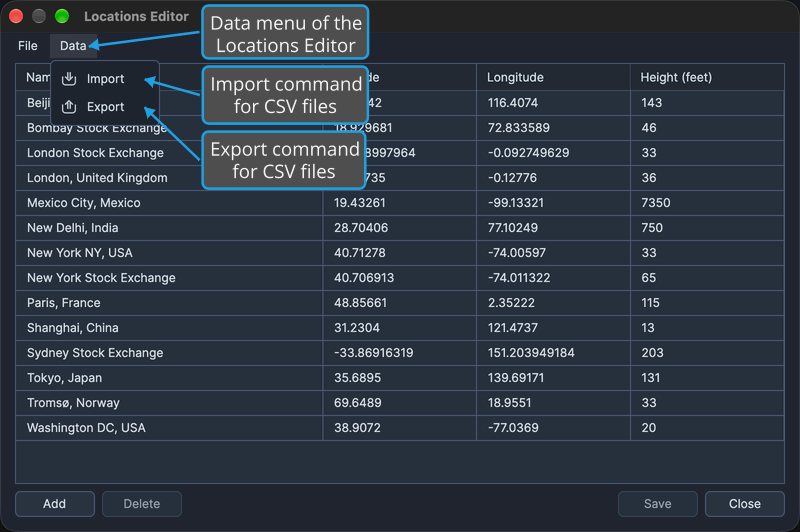Click height value 65

point(648,278)
